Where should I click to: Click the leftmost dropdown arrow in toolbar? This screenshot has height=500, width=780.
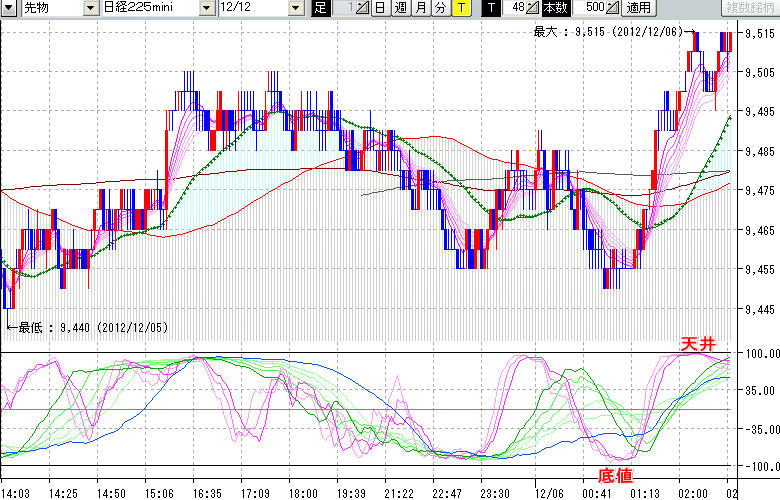7,8
